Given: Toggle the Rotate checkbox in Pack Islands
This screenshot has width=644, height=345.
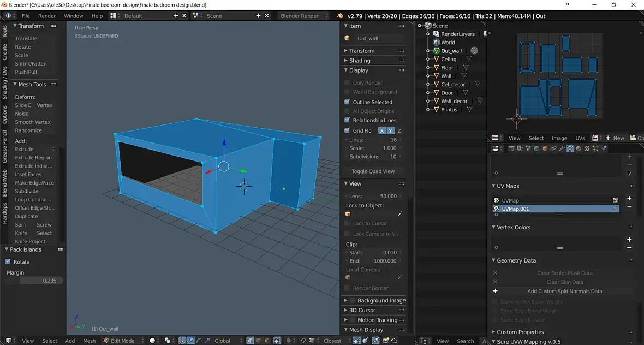Looking at the screenshot, I should pyautogui.click(x=8, y=262).
